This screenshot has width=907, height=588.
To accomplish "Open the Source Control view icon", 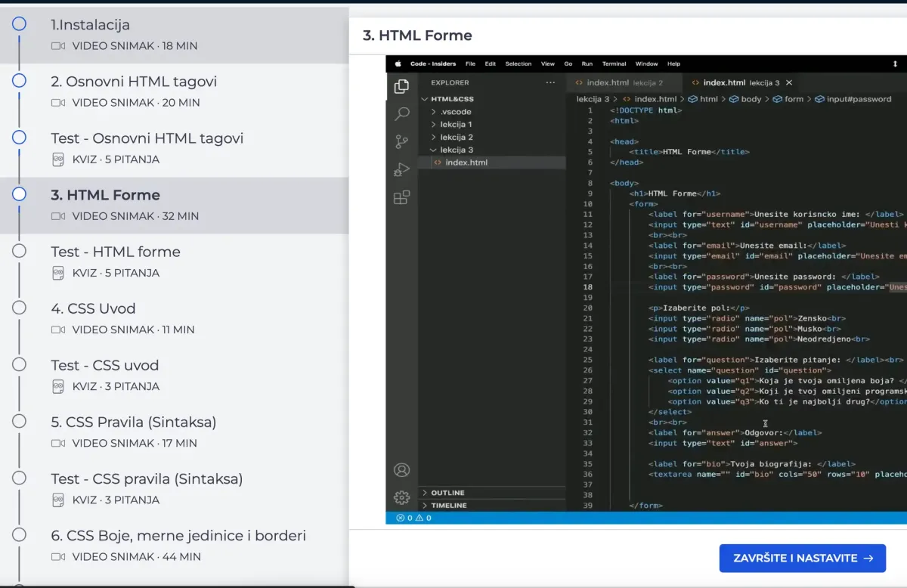I will [402, 141].
